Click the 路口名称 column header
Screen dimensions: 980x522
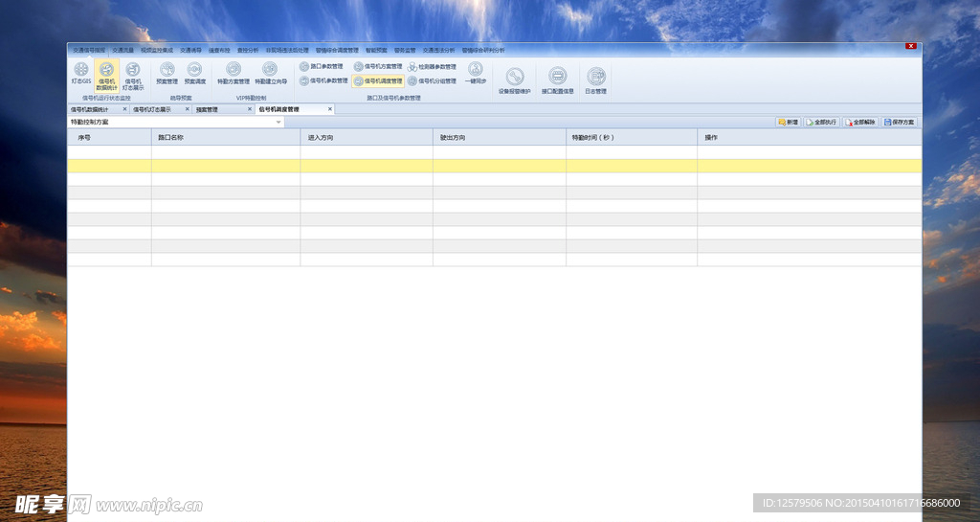point(171,138)
